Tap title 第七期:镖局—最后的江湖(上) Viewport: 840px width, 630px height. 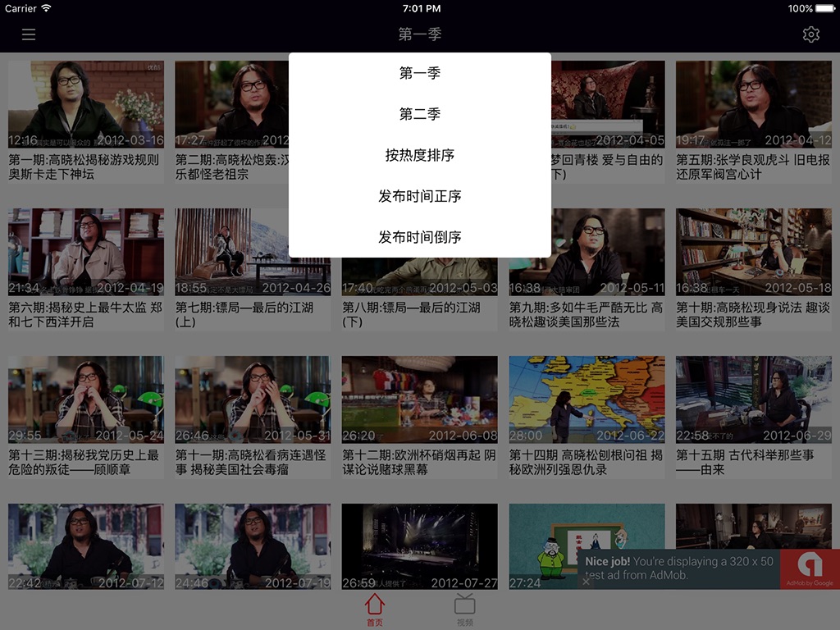point(244,314)
